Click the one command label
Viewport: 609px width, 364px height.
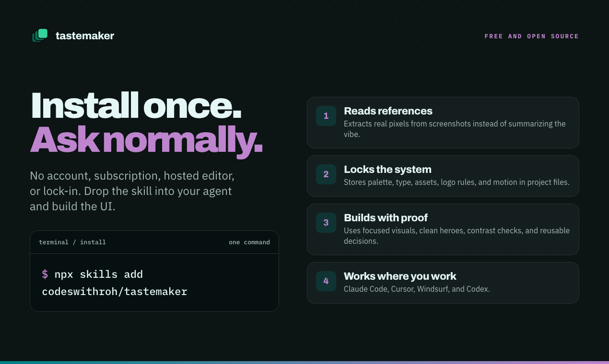click(249, 242)
